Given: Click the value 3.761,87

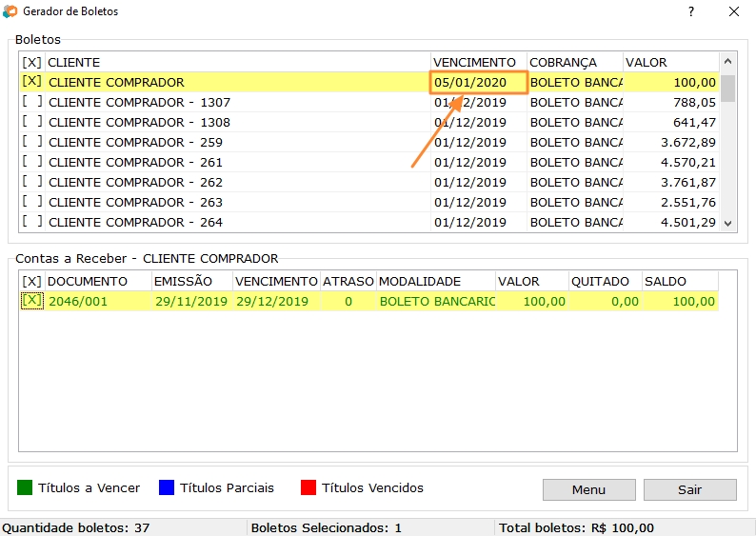Looking at the screenshot, I should [x=688, y=182].
